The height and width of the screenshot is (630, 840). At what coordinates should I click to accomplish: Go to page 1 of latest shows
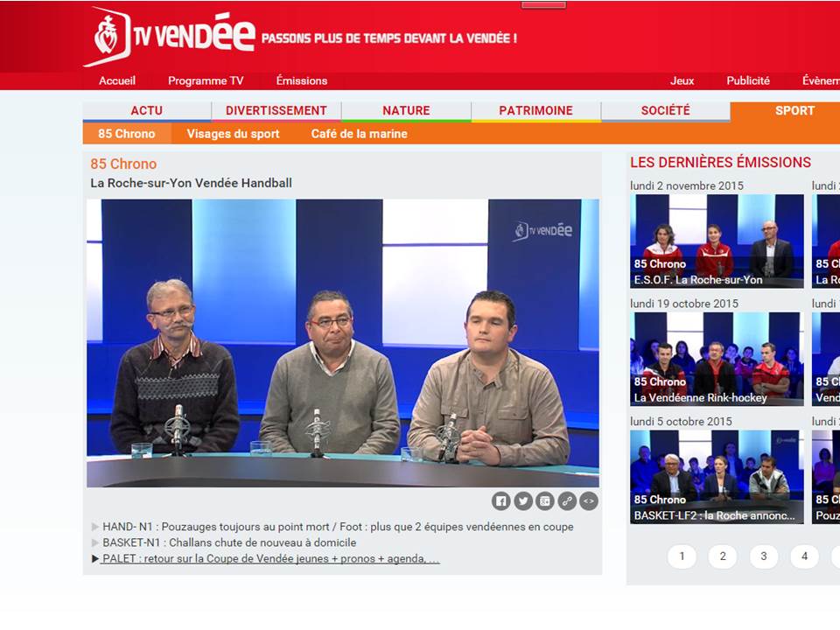tap(682, 556)
